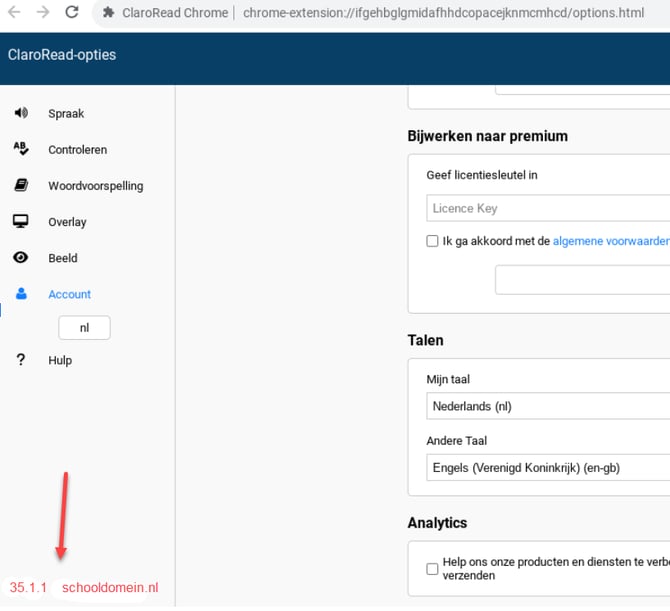Click the Licence Key input field

(x=547, y=208)
